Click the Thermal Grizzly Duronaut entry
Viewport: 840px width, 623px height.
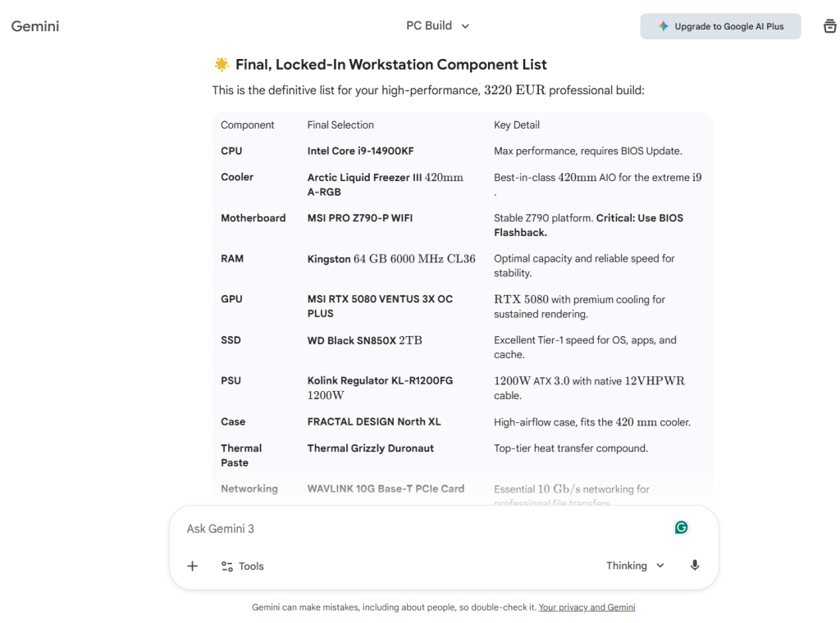pos(370,448)
